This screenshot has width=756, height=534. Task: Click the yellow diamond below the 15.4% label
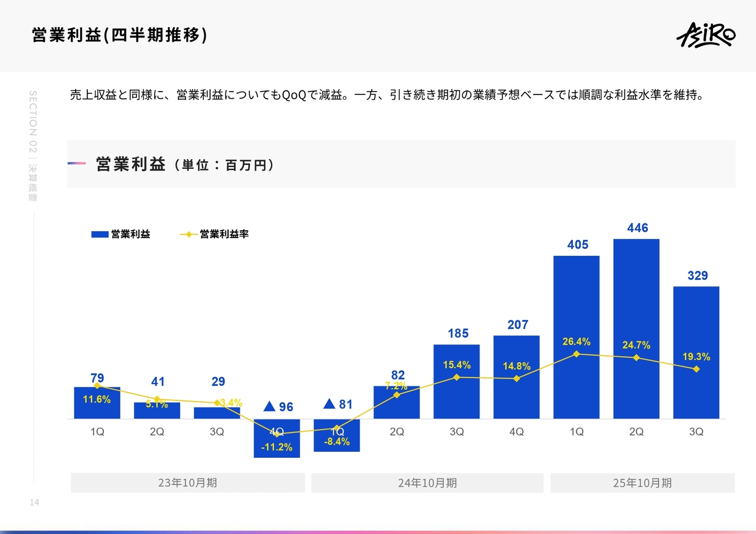pyautogui.click(x=457, y=377)
